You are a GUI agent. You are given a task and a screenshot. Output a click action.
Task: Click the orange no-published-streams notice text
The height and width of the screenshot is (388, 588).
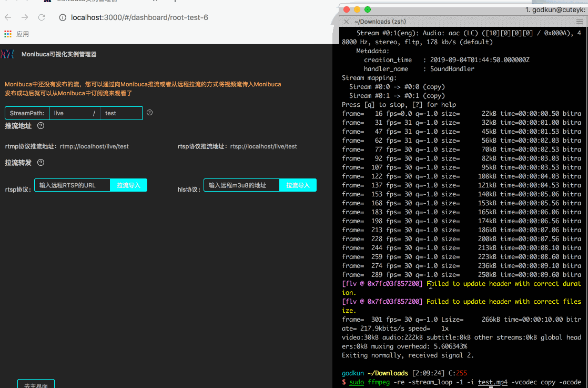143,89
